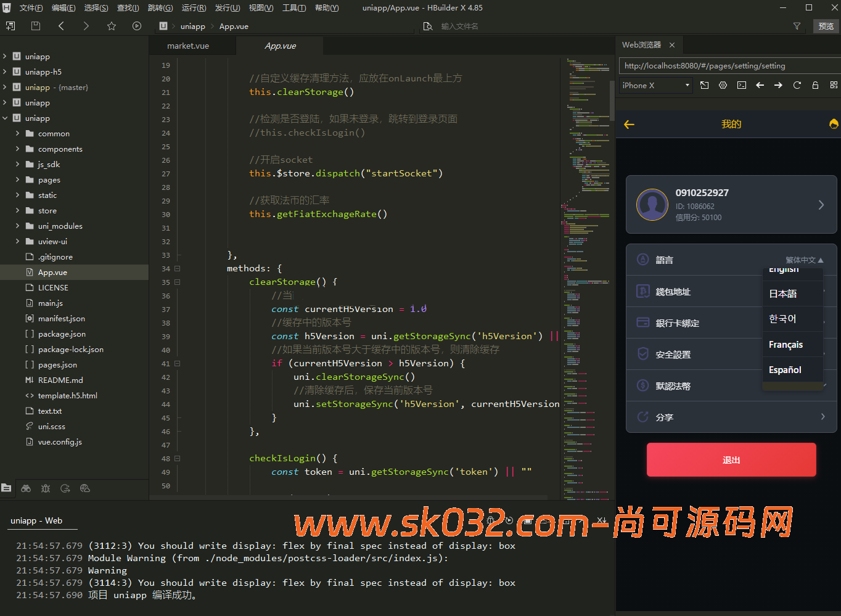This screenshot has height=616, width=841.
Task: Toggle fold marker for checkIsLogin at line 48
Action: pyautogui.click(x=177, y=459)
